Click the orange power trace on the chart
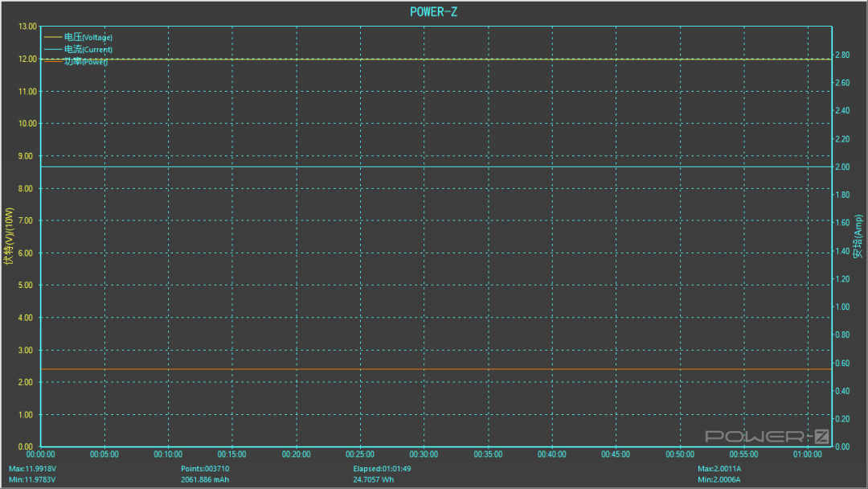The image size is (868, 489). point(436,369)
